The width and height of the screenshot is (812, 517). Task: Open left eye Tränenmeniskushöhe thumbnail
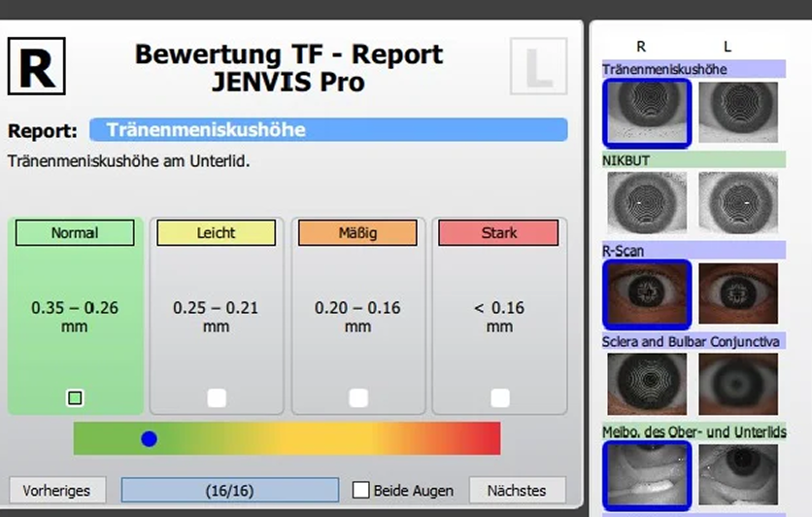(x=738, y=112)
